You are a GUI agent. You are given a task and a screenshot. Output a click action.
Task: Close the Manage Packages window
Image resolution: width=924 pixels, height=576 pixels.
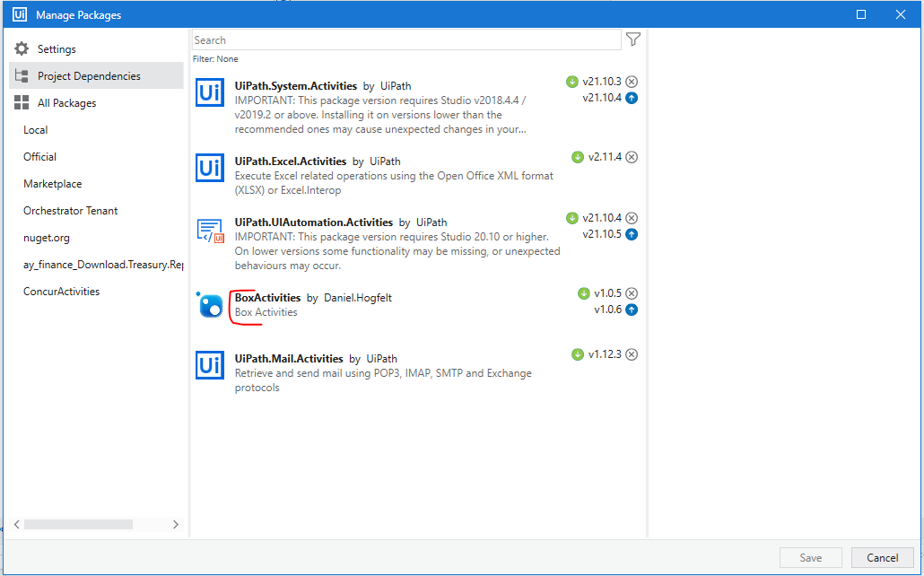901,14
